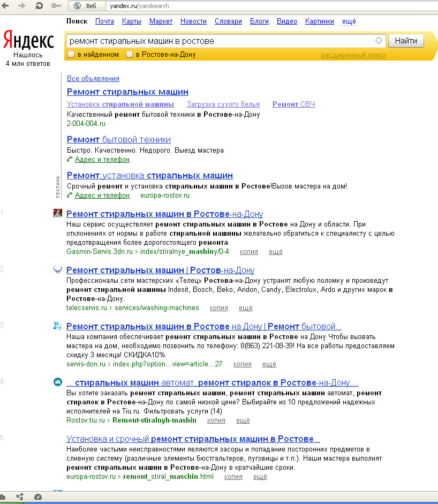Open the 'расширенный поиск' link
The width and height of the screenshot is (438, 504).
pyautogui.click(x=354, y=55)
